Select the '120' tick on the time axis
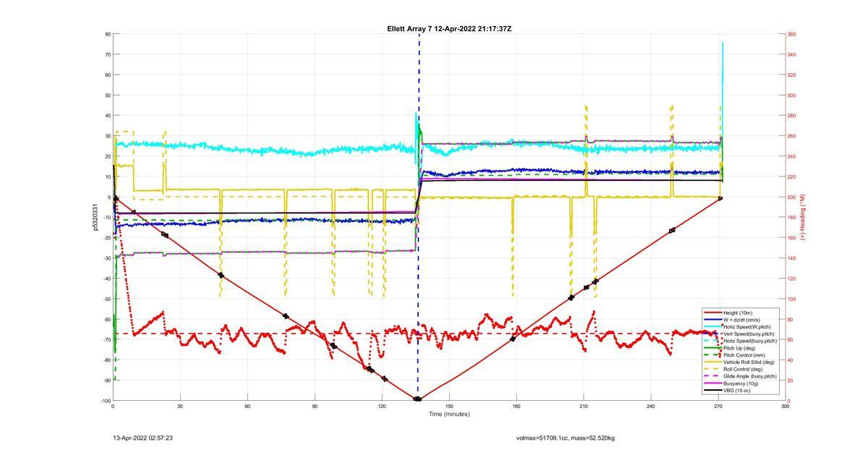The image size is (868, 450). [x=382, y=407]
